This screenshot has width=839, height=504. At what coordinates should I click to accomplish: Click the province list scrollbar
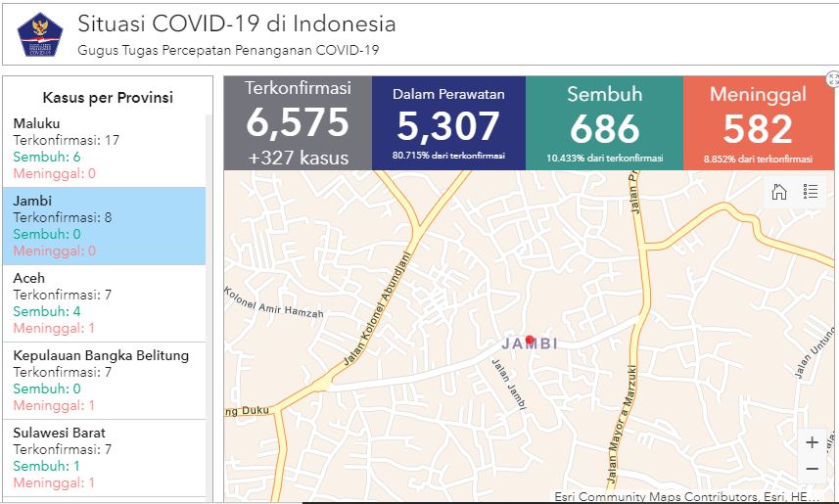(x=210, y=307)
